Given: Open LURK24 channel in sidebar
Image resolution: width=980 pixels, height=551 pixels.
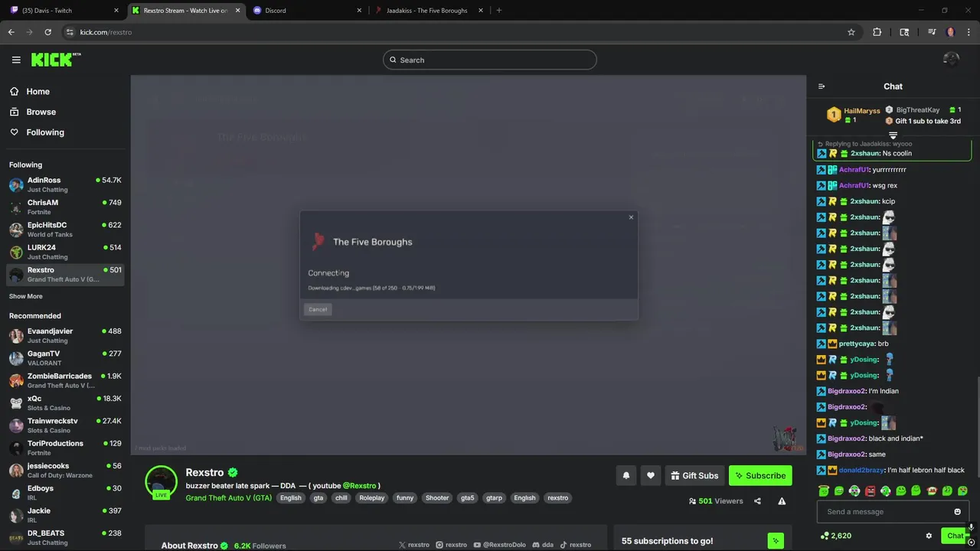Looking at the screenshot, I should click(65, 252).
